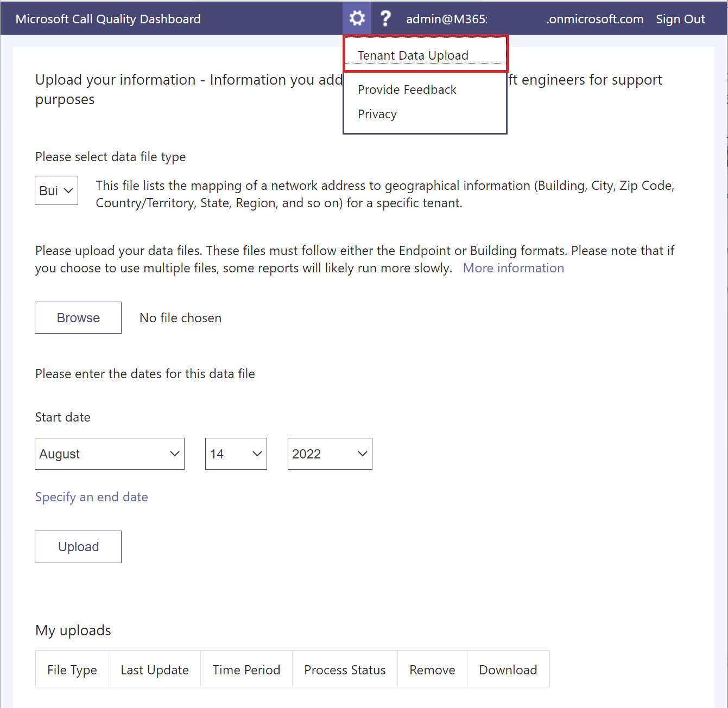Expand the data file type dropdown
Image resolution: width=728 pixels, height=708 pixels.
coord(56,190)
